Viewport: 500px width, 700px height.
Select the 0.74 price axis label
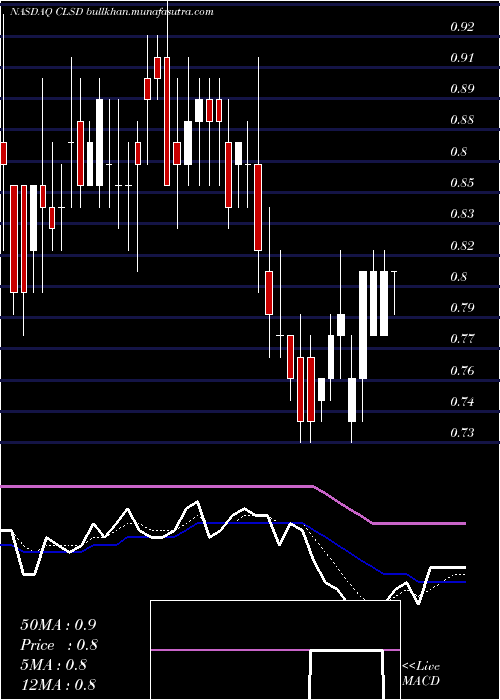[x=462, y=402]
